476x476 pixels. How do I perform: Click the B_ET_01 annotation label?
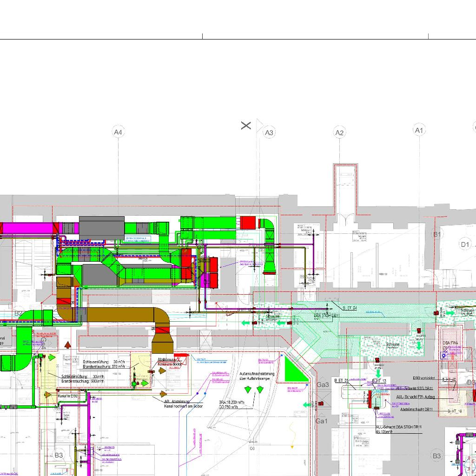(341, 381)
